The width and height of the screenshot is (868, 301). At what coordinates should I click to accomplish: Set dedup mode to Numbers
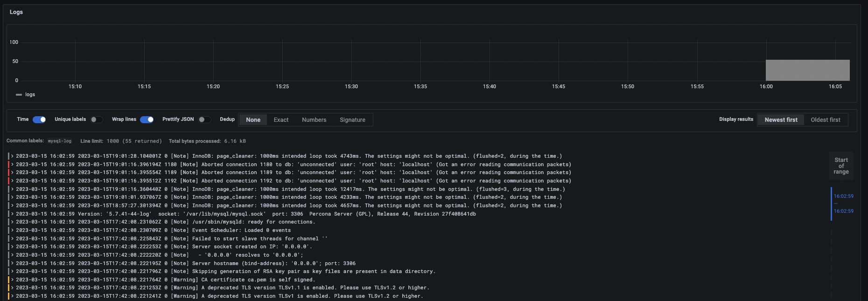[314, 120]
